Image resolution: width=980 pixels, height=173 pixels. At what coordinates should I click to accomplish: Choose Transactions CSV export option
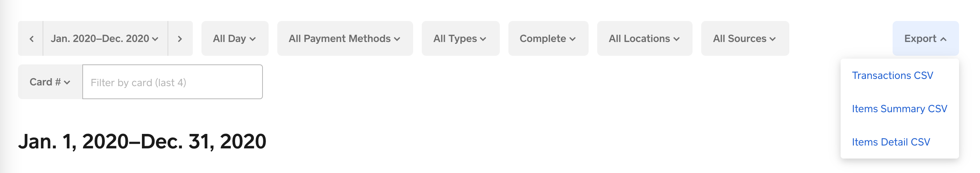click(x=892, y=75)
